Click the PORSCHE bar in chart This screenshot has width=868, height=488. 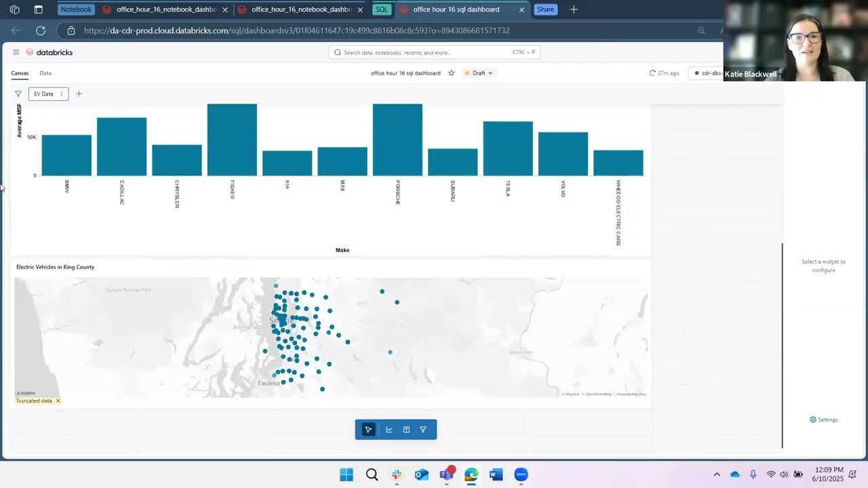coord(397,140)
